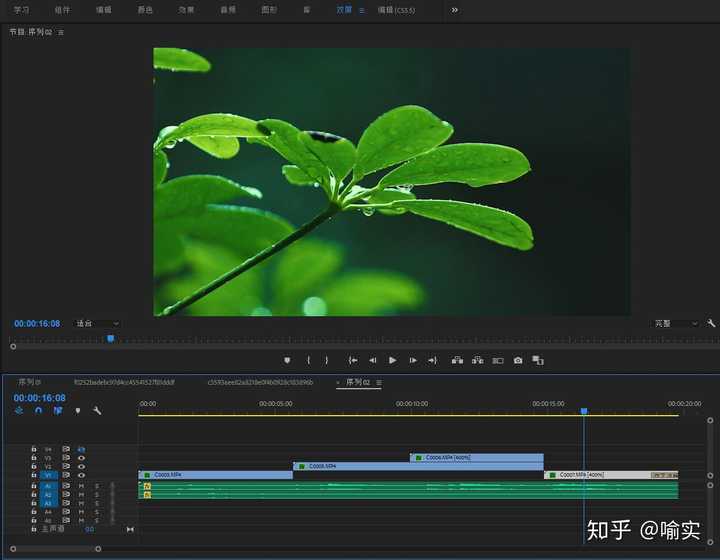The image size is (720, 560).
Task: Toggle V1 track targeting button
Action: point(49,475)
